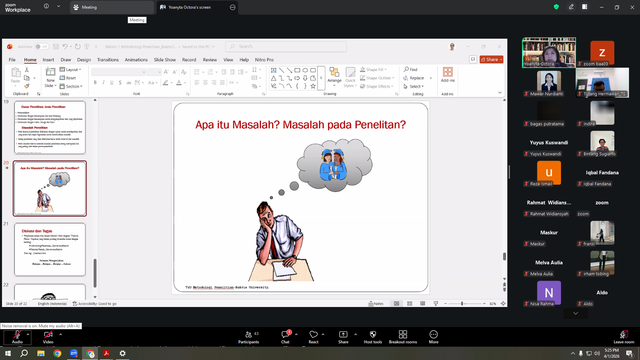Image resolution: width=640 pixels, height=360 pixels.
Task: Select the Meeting tab in Zoom Workplace
Action: (111, 7)
